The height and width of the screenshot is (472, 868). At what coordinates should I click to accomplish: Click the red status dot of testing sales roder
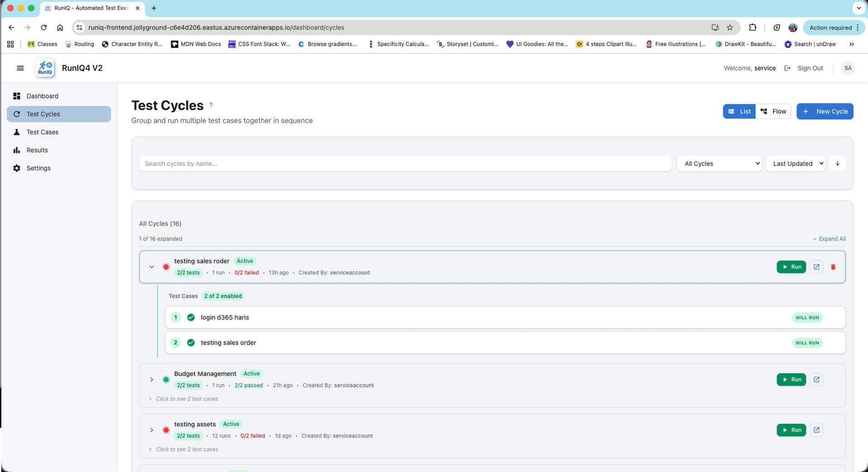tap(166, 267)
